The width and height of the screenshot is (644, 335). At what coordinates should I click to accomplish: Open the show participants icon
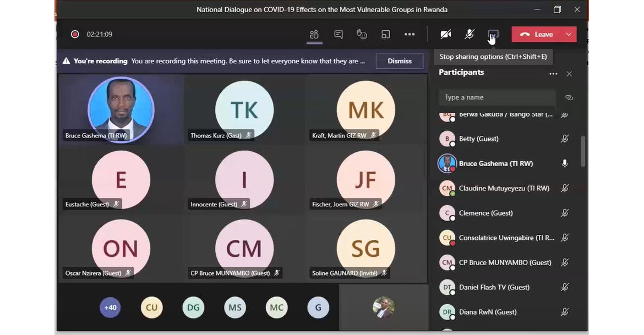pos(314,35)
